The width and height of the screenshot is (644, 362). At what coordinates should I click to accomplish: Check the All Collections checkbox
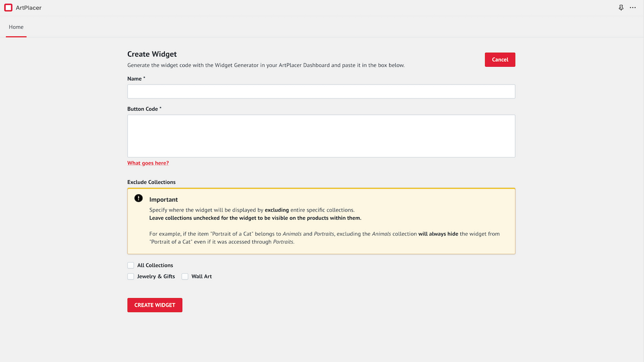131,265
